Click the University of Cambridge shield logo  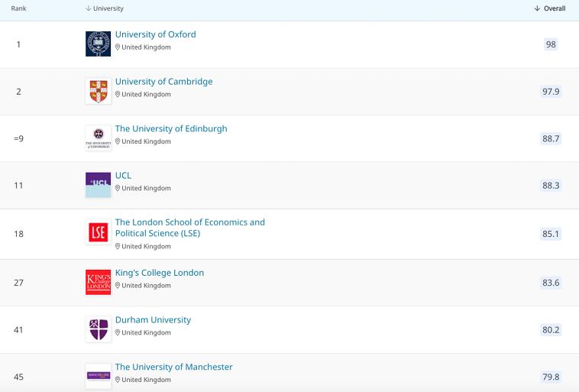tap(98, 91)
